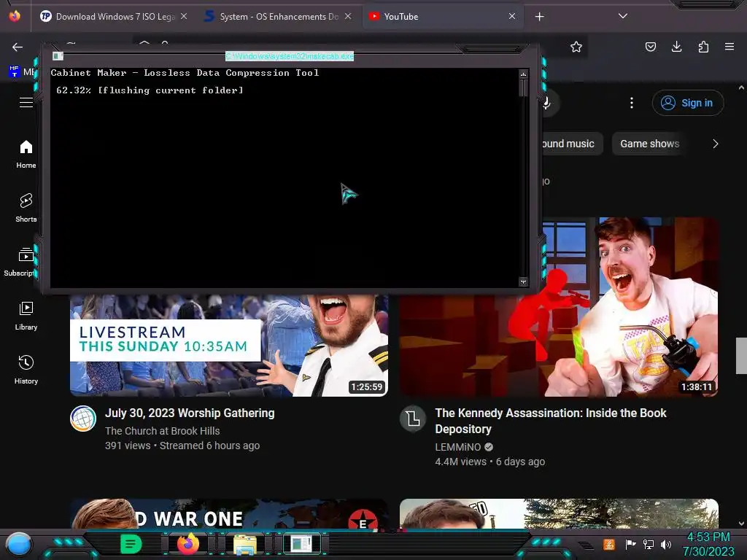Open the Firefox extensions puzzle icon
This screenshot has width=747, height=560.
tap(703, 47)
